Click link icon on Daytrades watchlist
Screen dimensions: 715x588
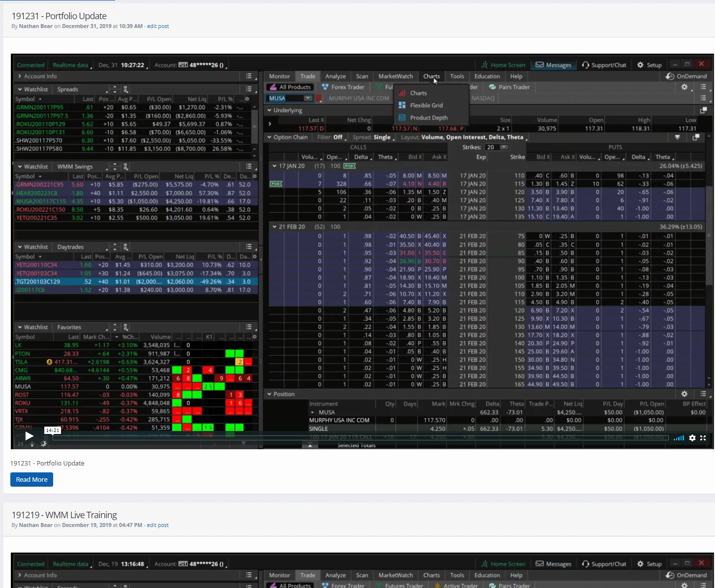(125, 247)
